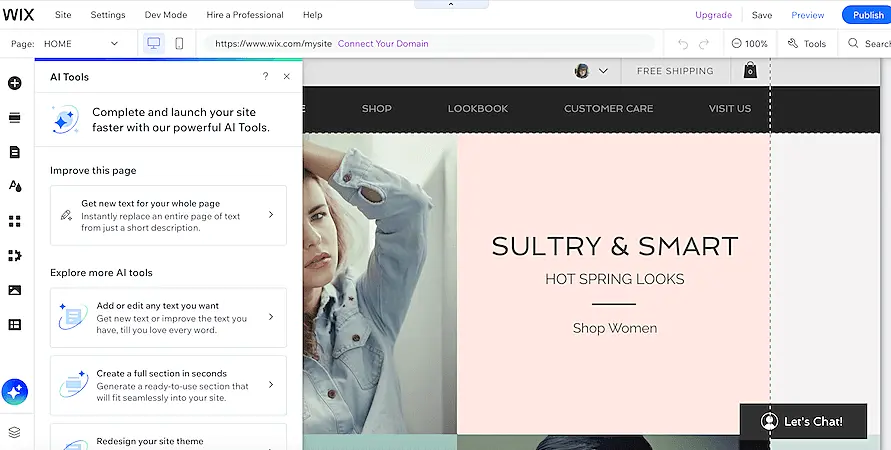
Task: Switch to desktop view icon
Action: point(153,43)
